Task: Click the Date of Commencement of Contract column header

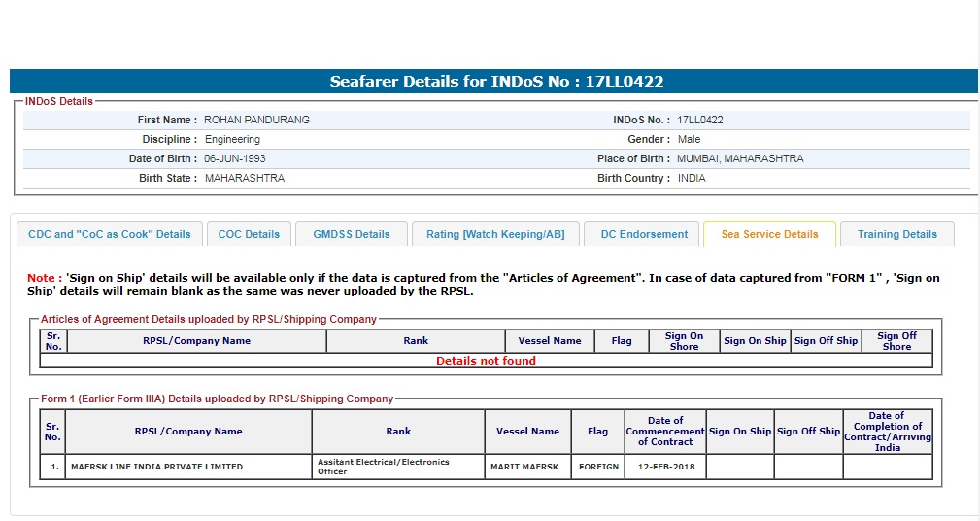Action: point(665,432)
